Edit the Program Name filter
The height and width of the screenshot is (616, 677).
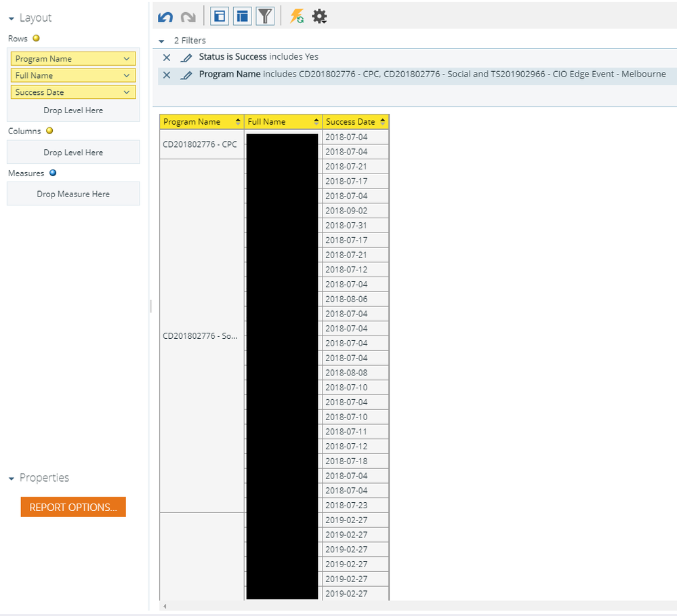click(x=186, y=75)
